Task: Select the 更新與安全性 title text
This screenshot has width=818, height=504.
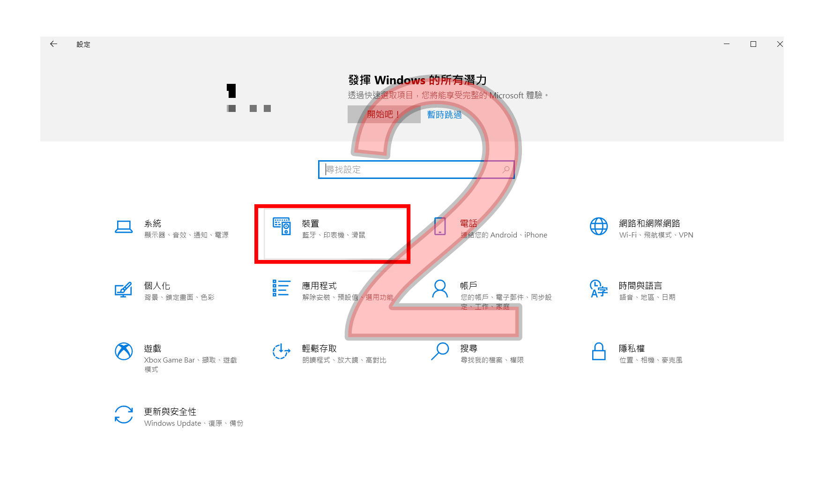Action: (170, 412)
